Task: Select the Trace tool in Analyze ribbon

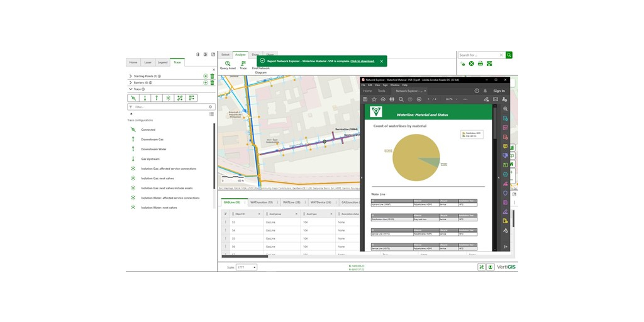Action: click(x=243, y=64)
